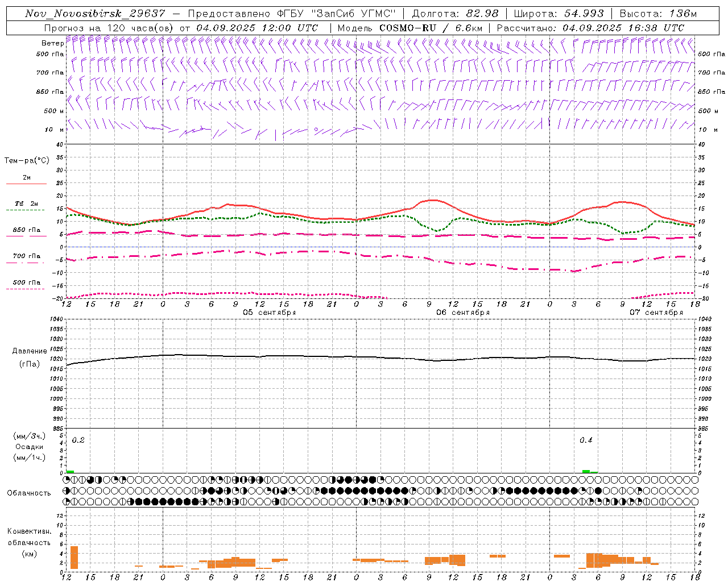Click the 'Td 2м' dew point legend entry
Image resolution: width=728 pixels, height=582 pixels.
point(27,203)
